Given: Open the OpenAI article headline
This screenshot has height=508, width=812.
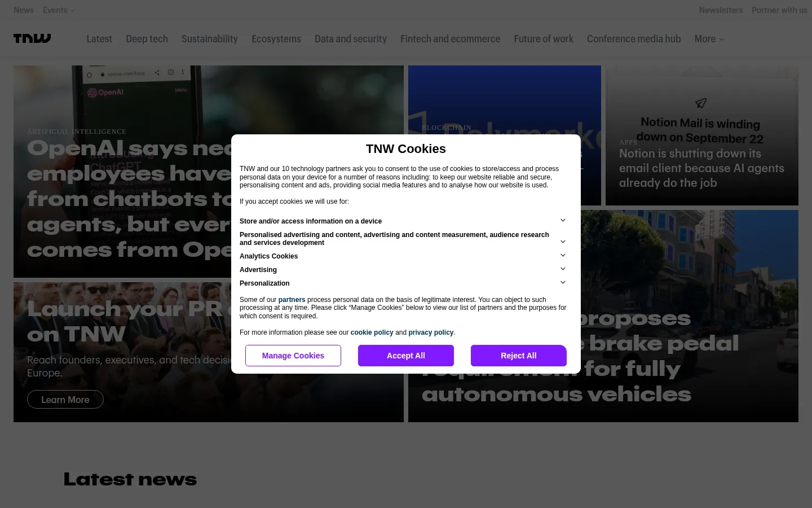Looking at the screenshot, I should pyautogui.click(x=129, y=199).
